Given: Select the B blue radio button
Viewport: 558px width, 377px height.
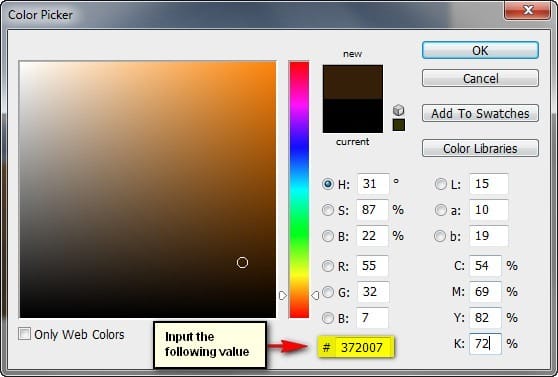Looking at the screenshot, I should coord(327,318).
